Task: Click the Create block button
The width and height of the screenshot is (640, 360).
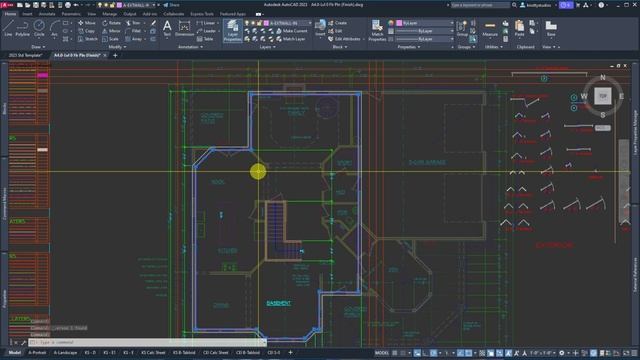Action: 338,23
